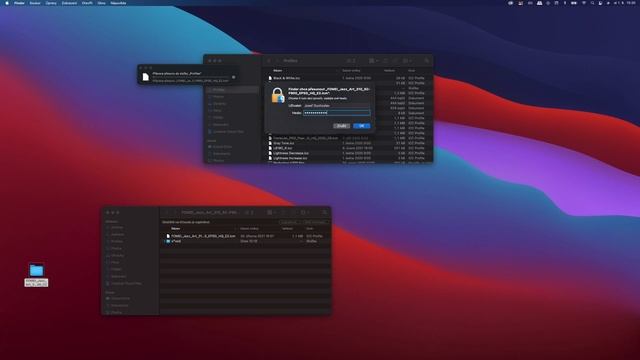
Task: Sort Profiles window by Datum změny column
Action: tap(351, 71)
